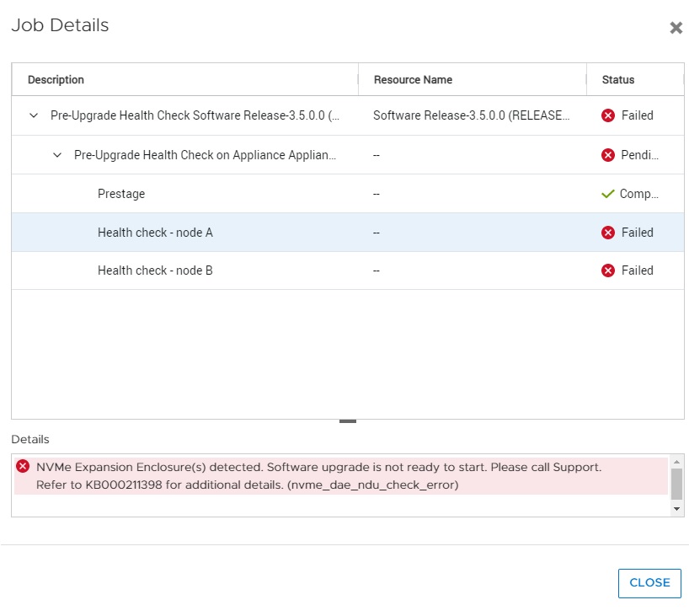
Task: Click the Resource Name column header
Action: coord(411,79)
